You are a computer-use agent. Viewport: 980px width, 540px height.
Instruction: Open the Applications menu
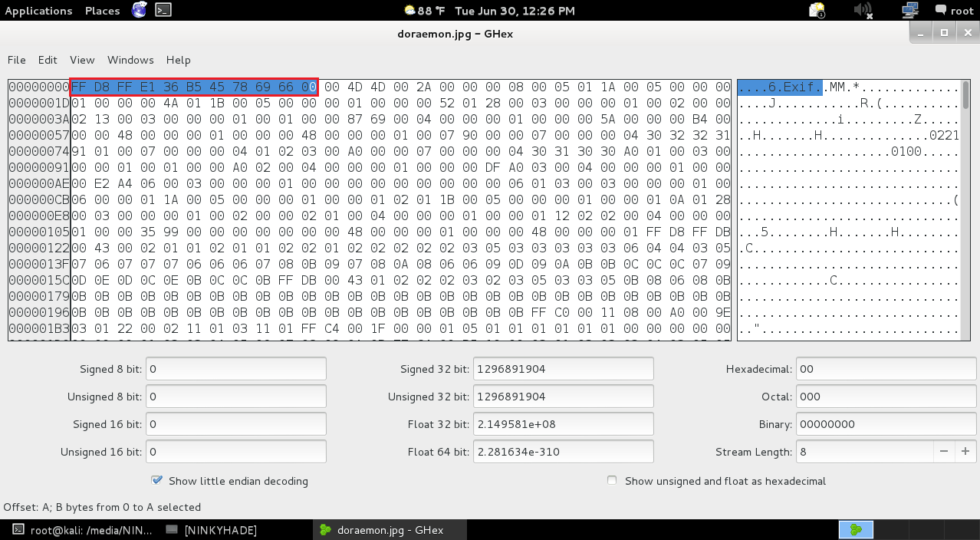(38, 11)
